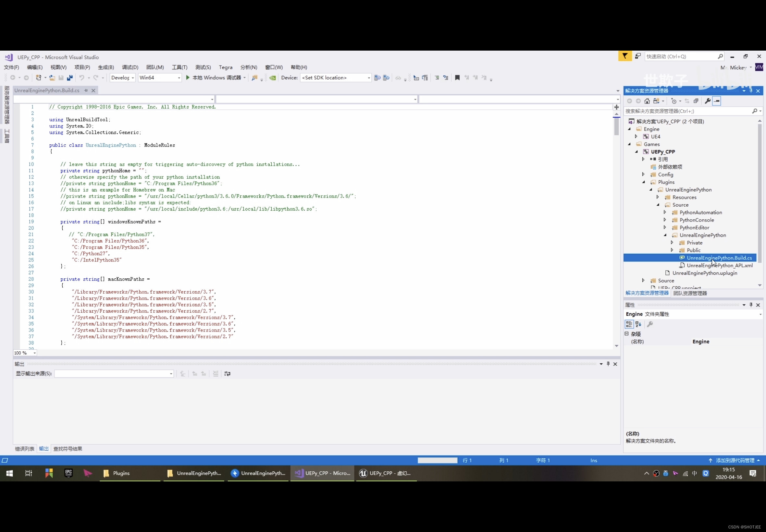
Task: Switch to the 错误列表 tab
Action: 25,449
